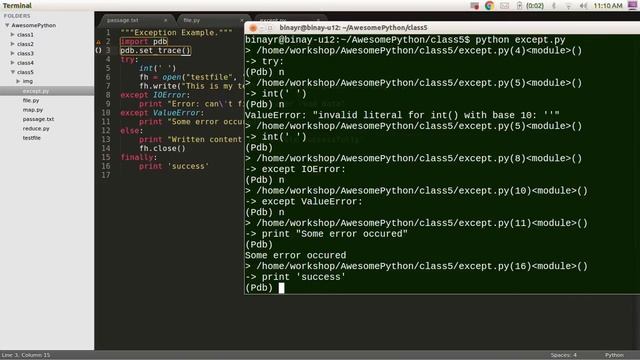Viewport: 640px width, 360px height.
Task: Open the Wi-Fi network indicator
Action: pos(568,5)
